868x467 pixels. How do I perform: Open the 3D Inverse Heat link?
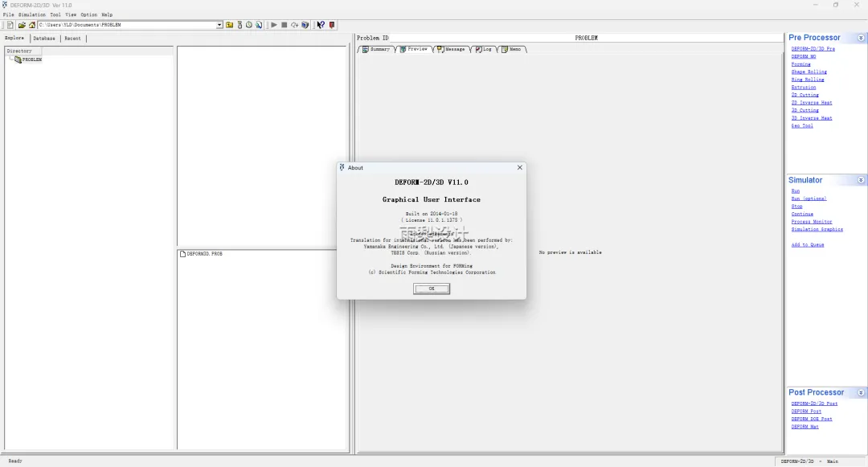point(812,118)
